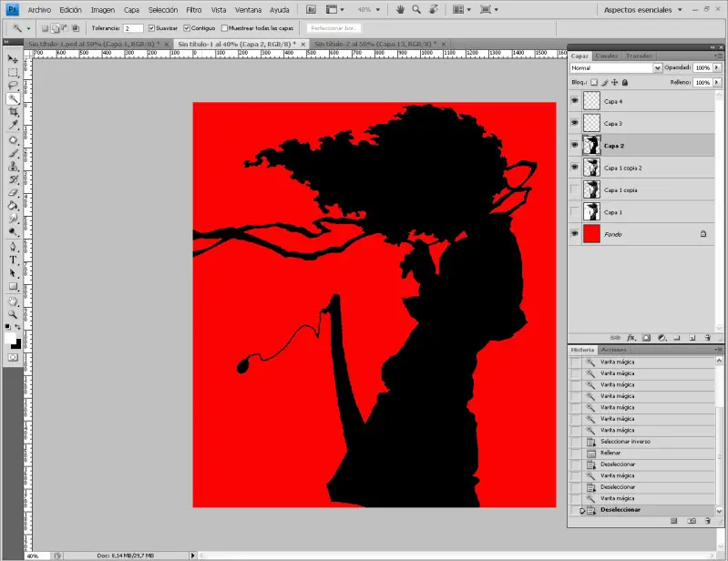
Task: Select the Path Selection arrow tool
Action: point(13,273)
